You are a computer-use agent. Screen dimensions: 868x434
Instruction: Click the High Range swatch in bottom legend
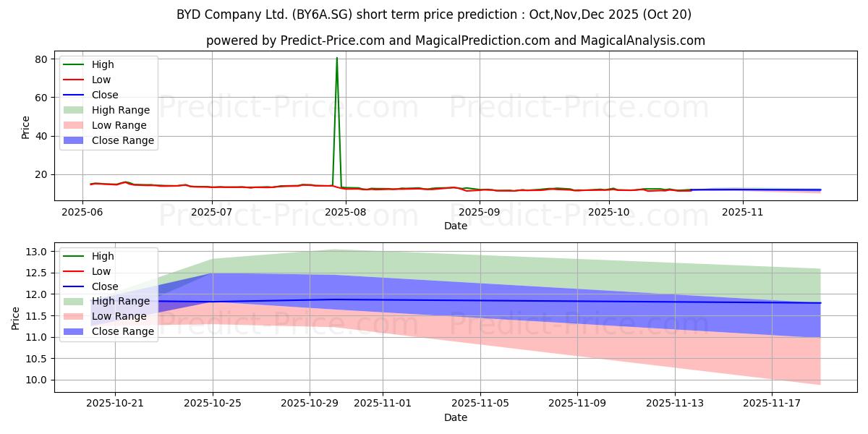75,301
